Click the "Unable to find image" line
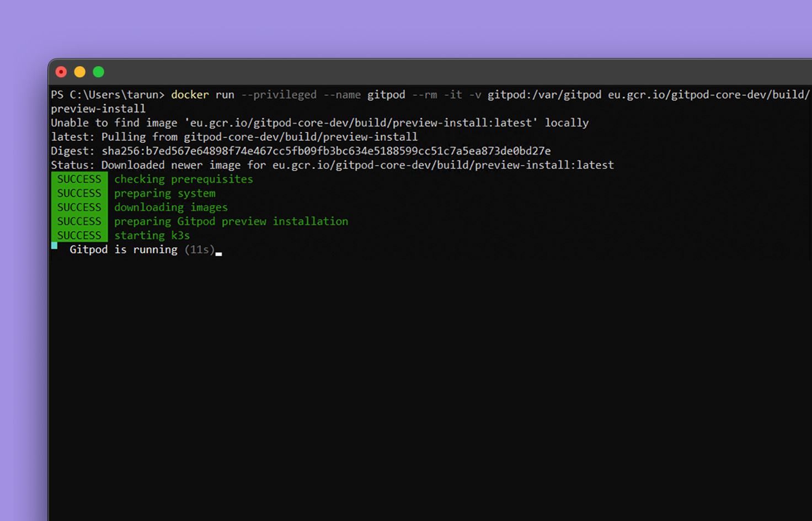This screenshot has height=521, width=812. coord(319,123)
